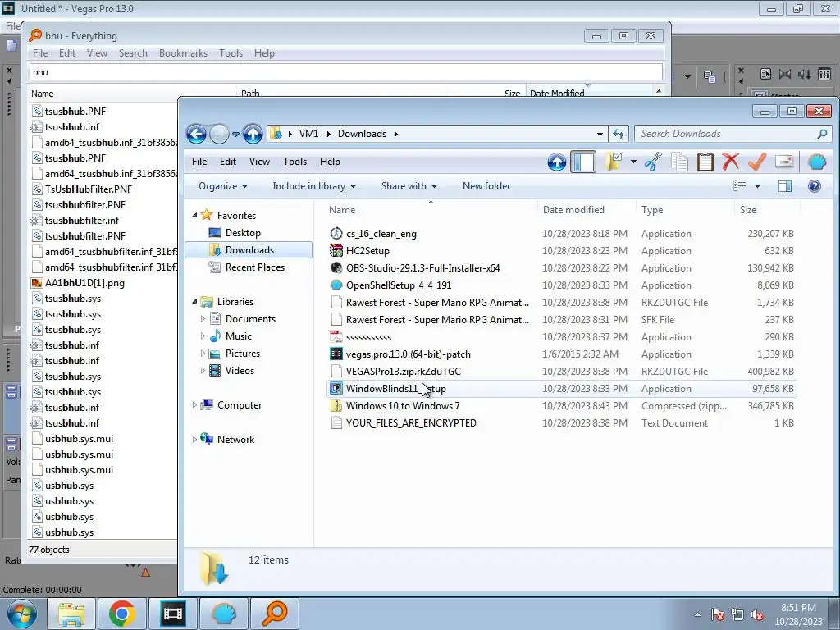Paste using the clipboard icon
The width and height of the screenshot is (840, 630).
click(x=705, y=162)
